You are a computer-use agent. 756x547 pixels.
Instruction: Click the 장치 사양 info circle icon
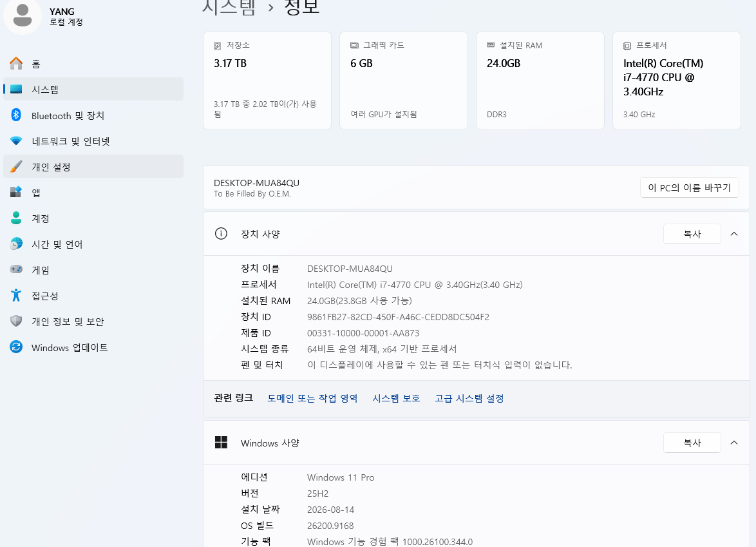[221, 234]
